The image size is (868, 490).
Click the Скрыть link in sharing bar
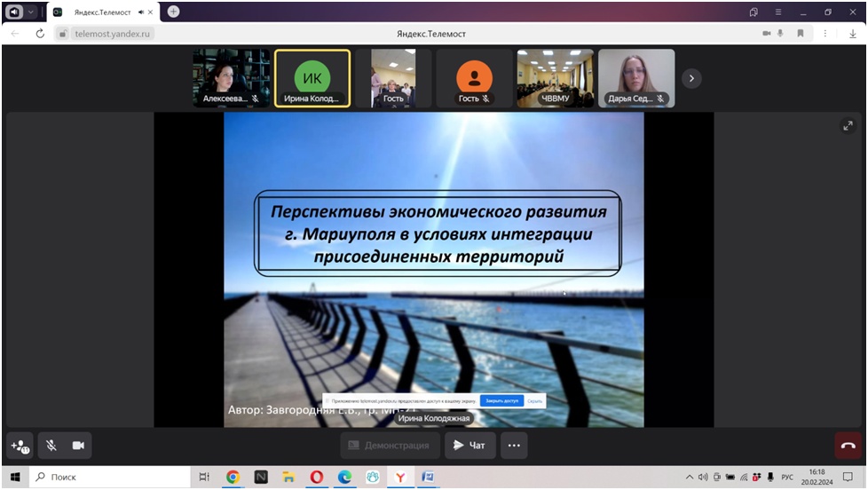[534, 400]
